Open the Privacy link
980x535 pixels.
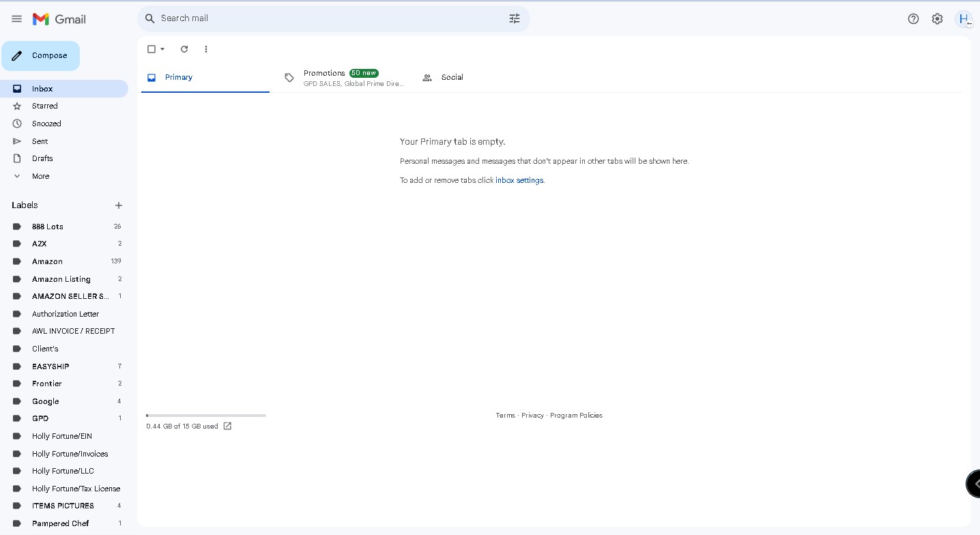(532, 416)
